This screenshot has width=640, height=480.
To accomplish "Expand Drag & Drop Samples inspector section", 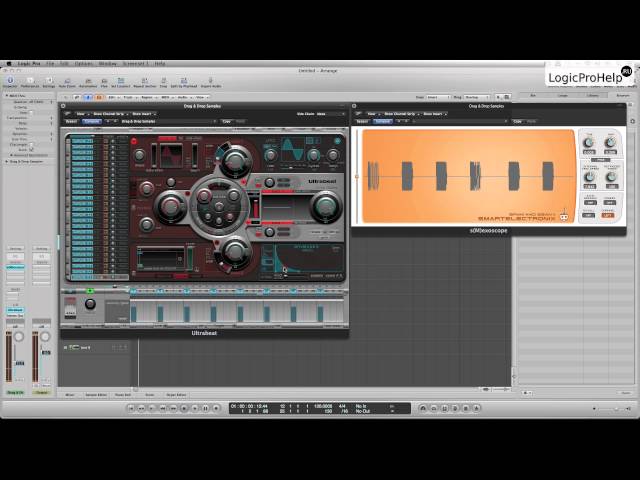I will click(7, 162).
